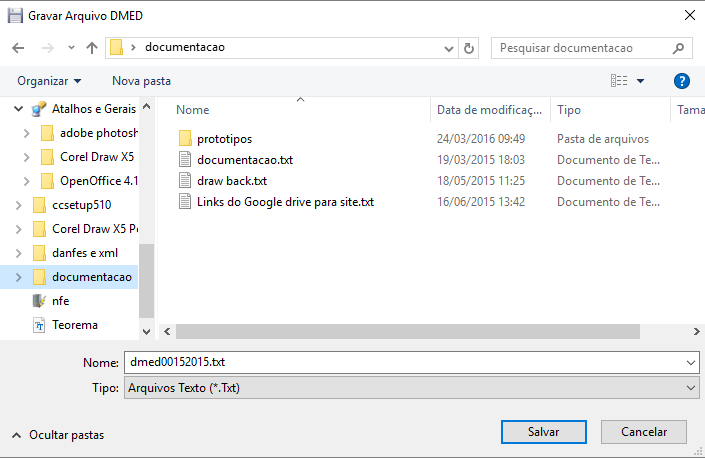Screen dimensions: 705x458
Task: Create a Nova pasta
Action: click(x=141, y=81)
